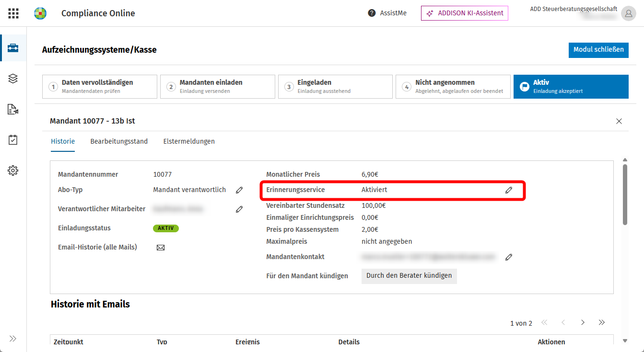Edit Verantwortlicher Mitarbeiter with pencil icon
This screenshot has height=352, width=644.
pos(239,209)
